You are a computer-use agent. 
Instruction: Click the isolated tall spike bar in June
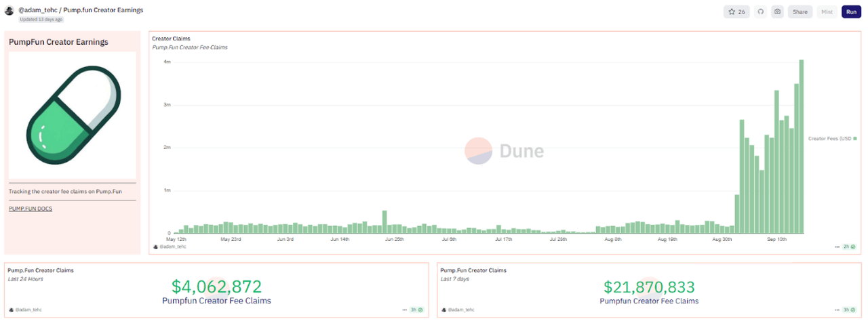384,221
